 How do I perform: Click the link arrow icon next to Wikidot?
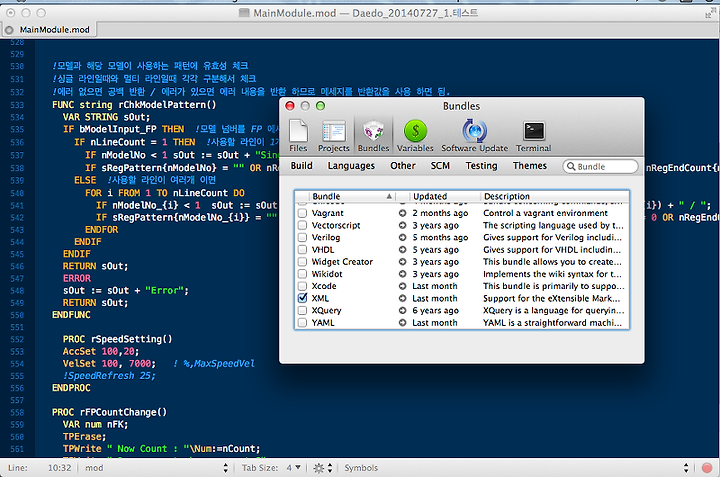coord(403,274)
